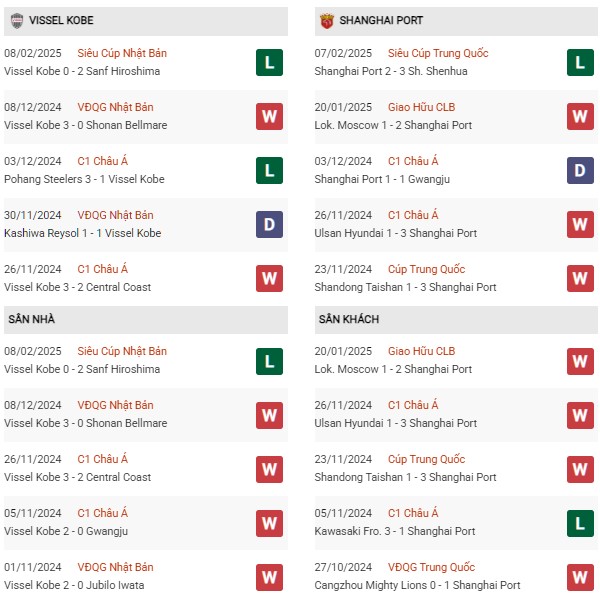This screenshot has width=600, height=598.
Task: Click the D badge for Kashiwa Reysol match
Action: point(269,225)
